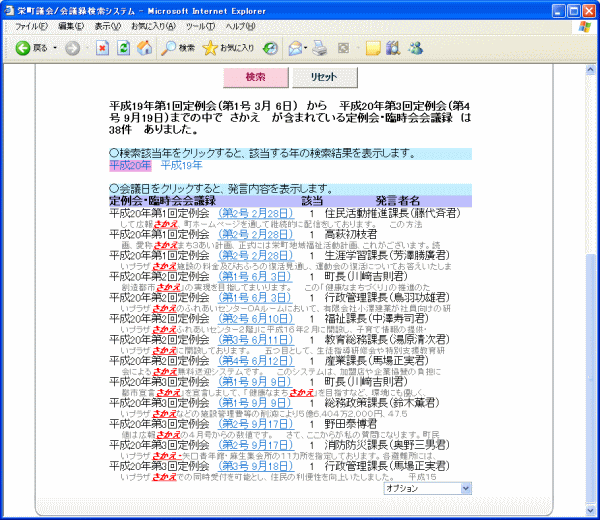Click the Mail envelope icon
The image size is (600, 520).
point(295,48)
